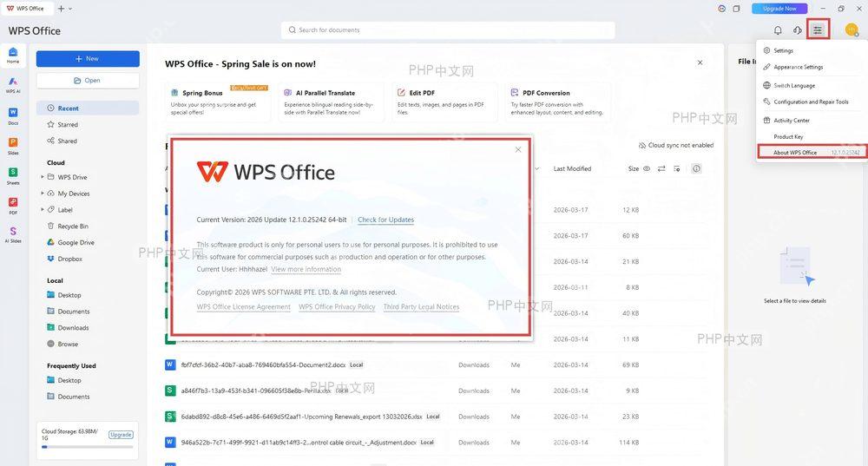Open the Home sidebar icon
Viewport: 868px width, 466px height.
pyautogui.click(x=13, y=56)
